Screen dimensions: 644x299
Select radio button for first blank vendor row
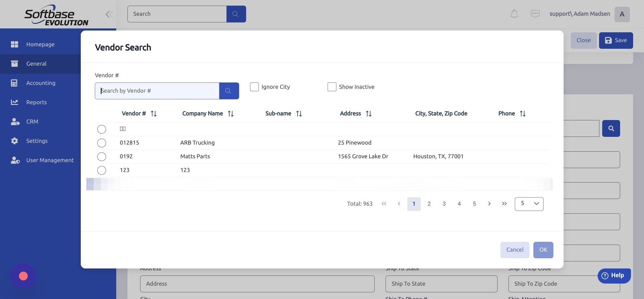click(x=101, y=129)
